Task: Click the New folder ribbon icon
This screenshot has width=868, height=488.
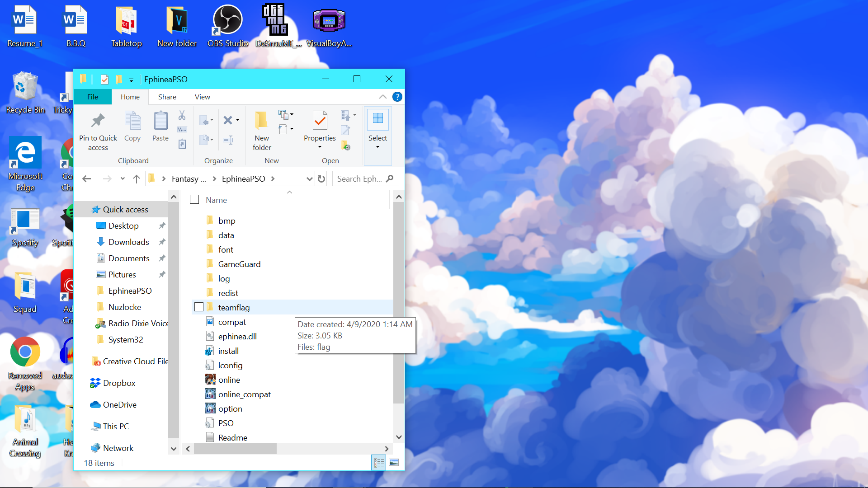Action: click(x=261, y=121)
